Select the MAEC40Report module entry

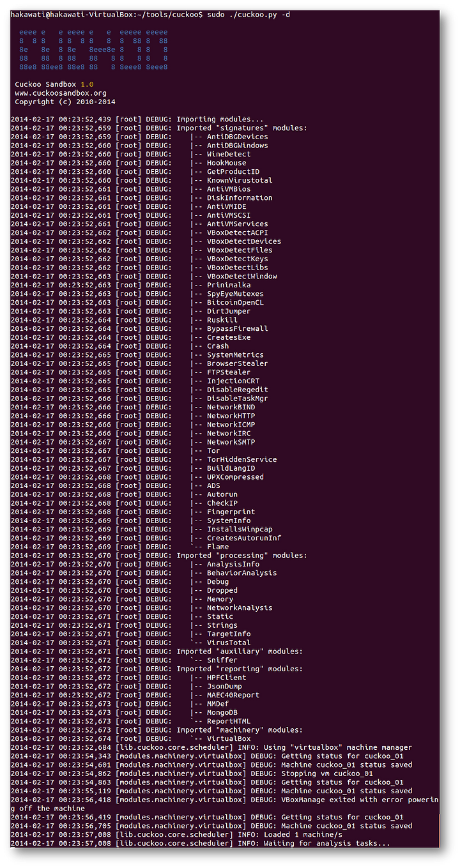click(233, 696)
